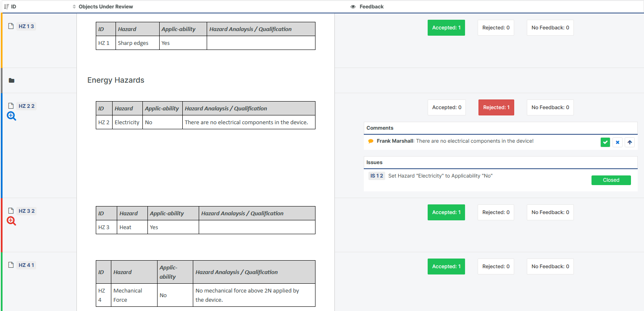Click the orange speech bubble comment icon

[371, 141]
